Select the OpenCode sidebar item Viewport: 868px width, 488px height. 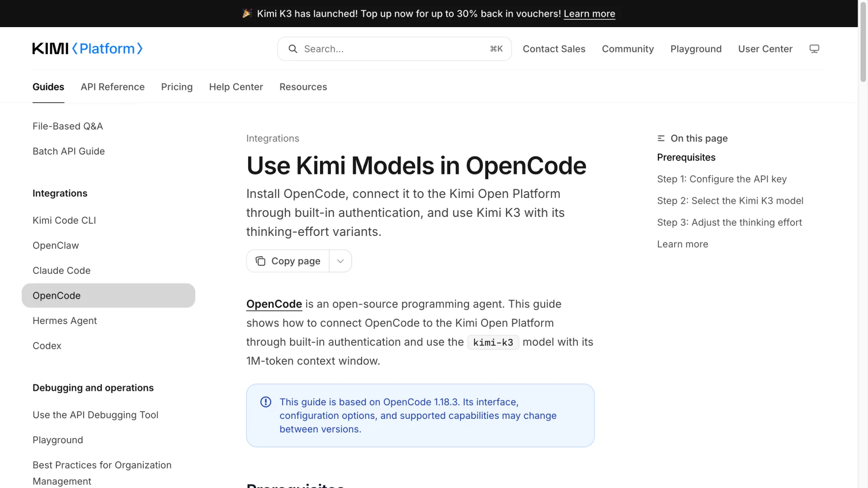pos(108,296)
